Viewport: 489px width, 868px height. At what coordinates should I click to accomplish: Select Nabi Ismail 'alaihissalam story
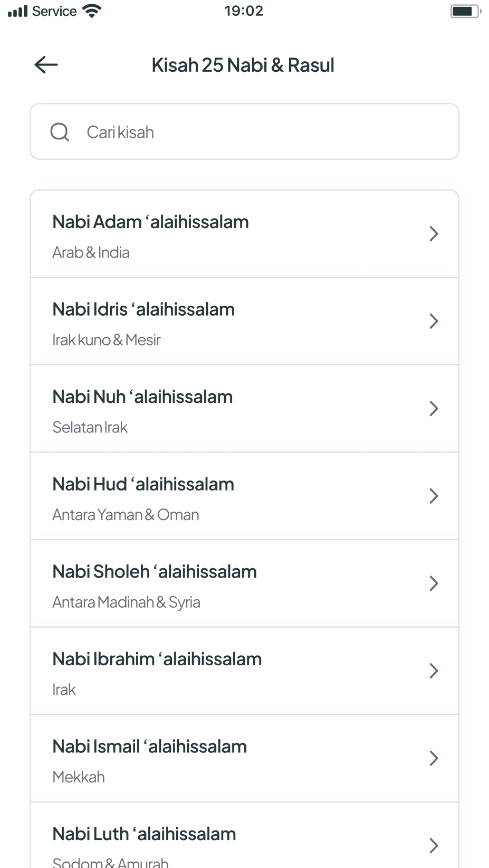pos(244,758)
